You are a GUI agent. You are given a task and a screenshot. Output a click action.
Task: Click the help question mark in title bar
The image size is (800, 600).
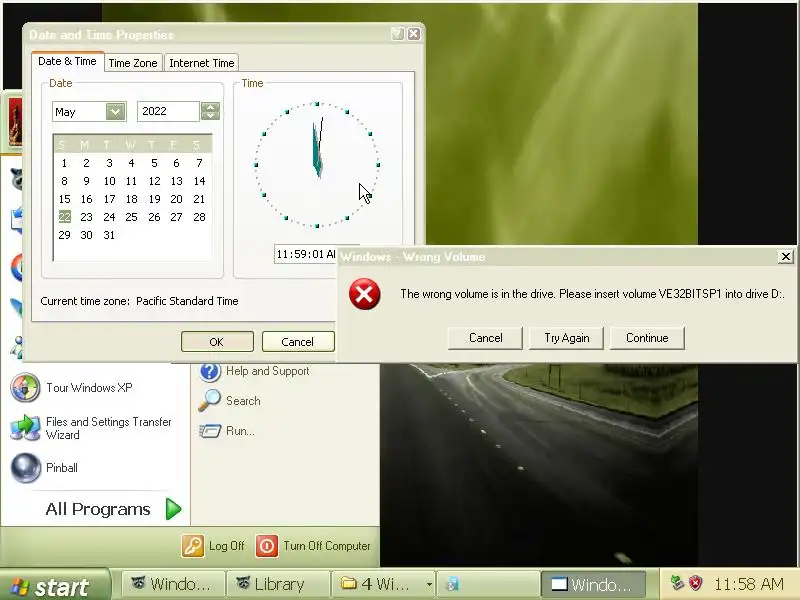point(397,34)
